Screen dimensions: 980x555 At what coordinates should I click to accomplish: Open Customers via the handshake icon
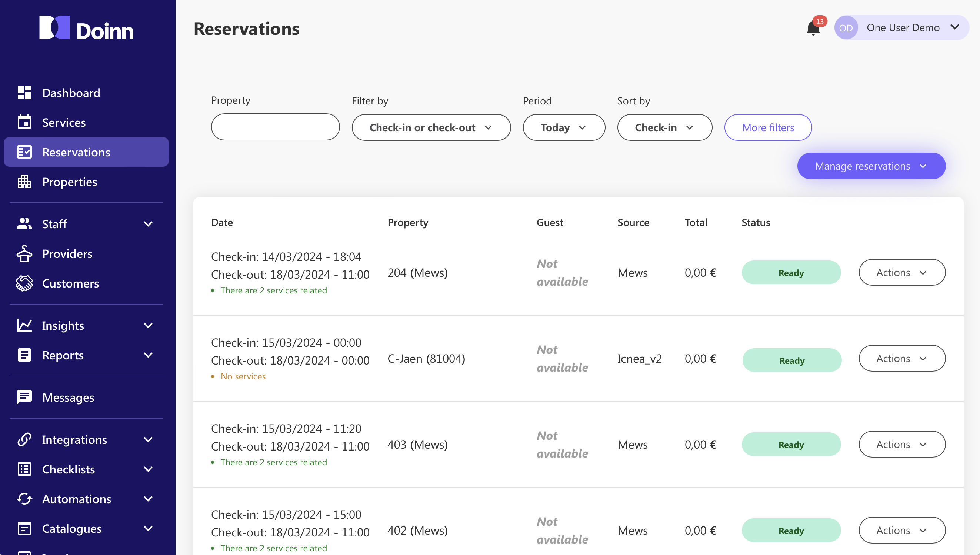24,283
